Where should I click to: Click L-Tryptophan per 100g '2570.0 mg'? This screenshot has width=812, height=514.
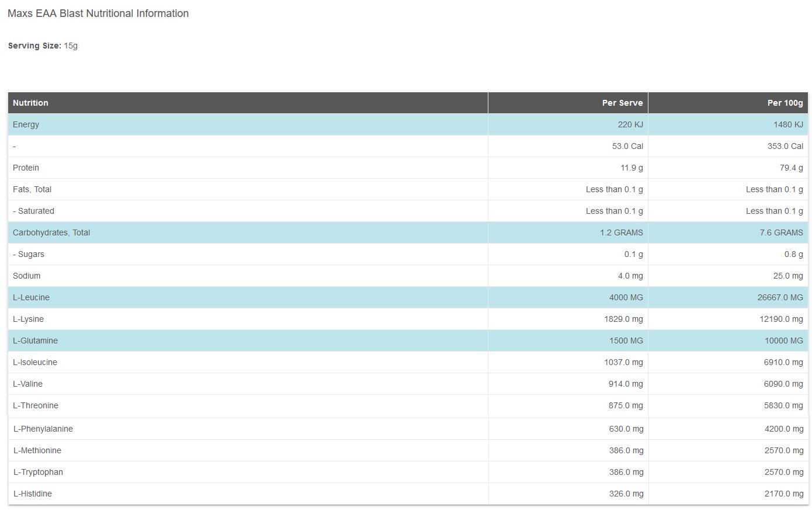[x=784, y=472]
